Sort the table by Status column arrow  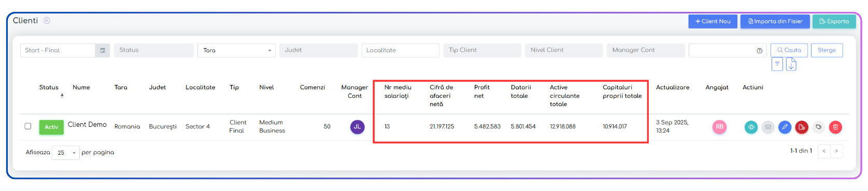point(62,95)
